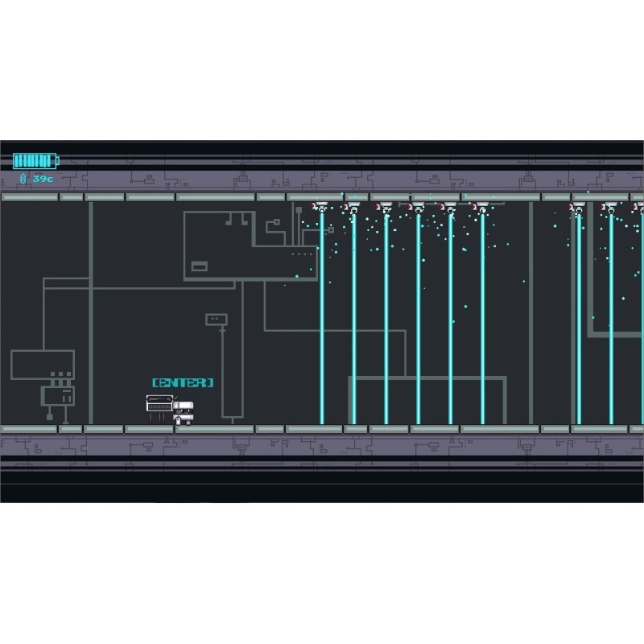This screenshot has height=644, width=644.
Task: Click the fourth cyan laser beam from left
Action: [418, 322]
